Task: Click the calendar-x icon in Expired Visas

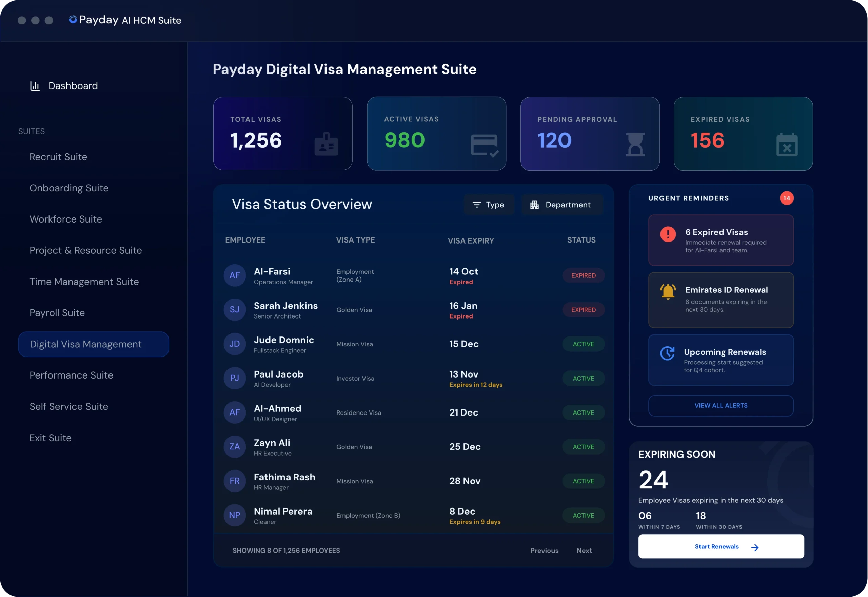Action: click(x=787, y=145)
